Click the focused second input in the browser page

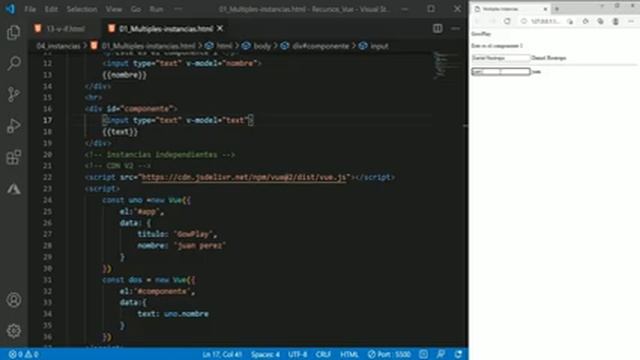pyautogui.click(x=501, y=71)
